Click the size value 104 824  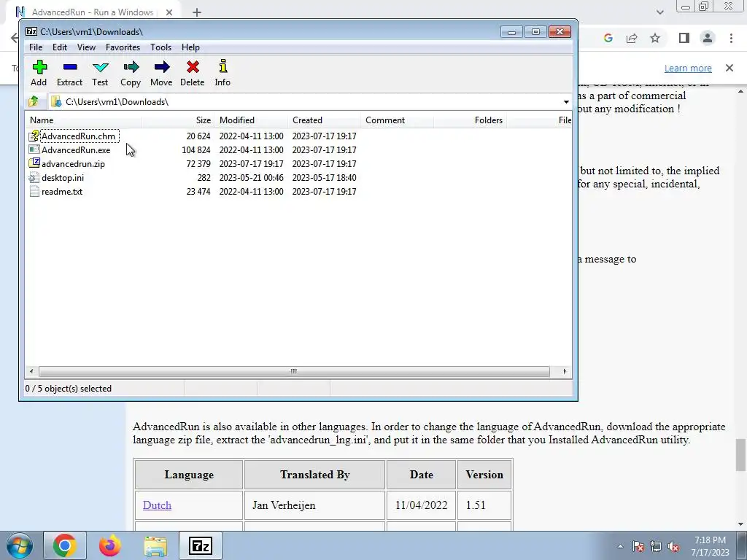[196, 150]
